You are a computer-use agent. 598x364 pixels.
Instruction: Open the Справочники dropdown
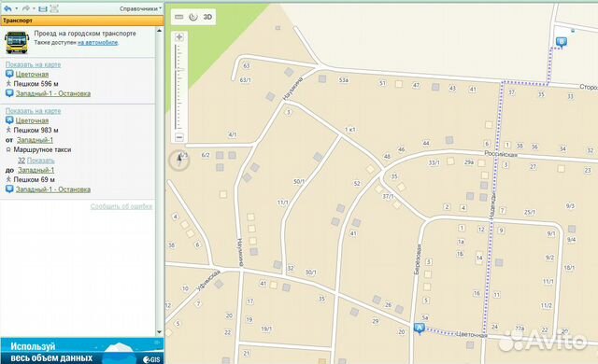pyautogui.click(x=140, y=8)
